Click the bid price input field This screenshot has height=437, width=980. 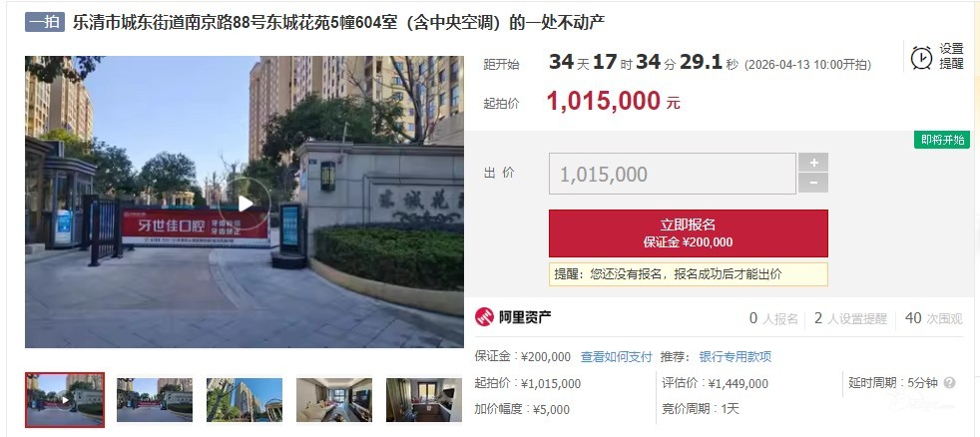673,174
